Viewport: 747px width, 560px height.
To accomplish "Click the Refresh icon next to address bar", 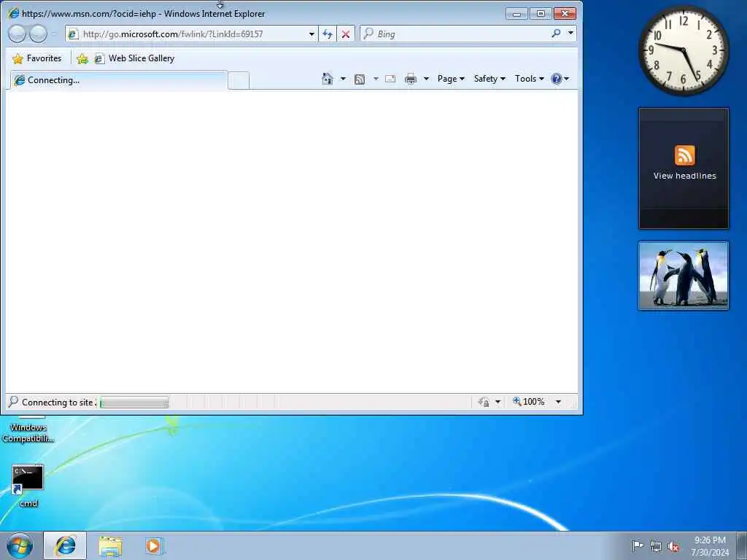I will (x=328, y=34).
